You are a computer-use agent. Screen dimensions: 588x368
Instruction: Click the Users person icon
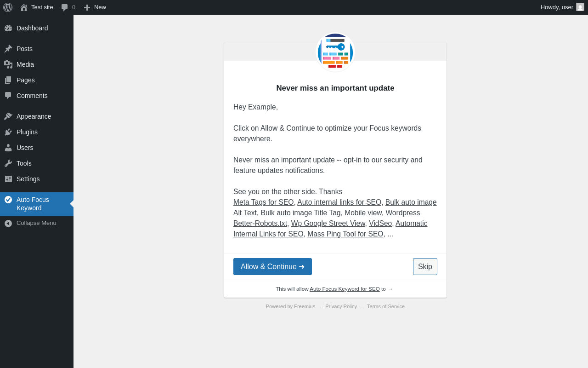(x=8, y=148)
